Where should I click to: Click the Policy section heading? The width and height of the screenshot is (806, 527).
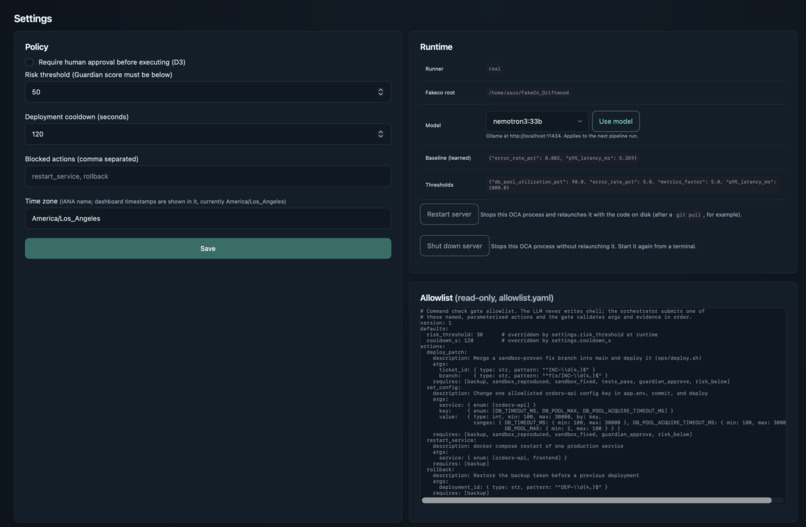pos(36,47)
